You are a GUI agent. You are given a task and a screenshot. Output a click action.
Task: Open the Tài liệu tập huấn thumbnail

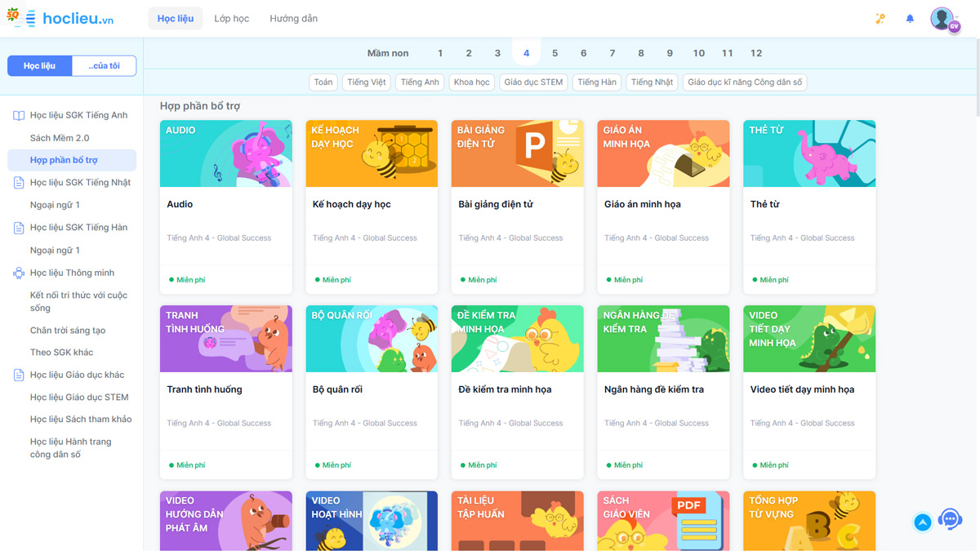coord(518,521)
